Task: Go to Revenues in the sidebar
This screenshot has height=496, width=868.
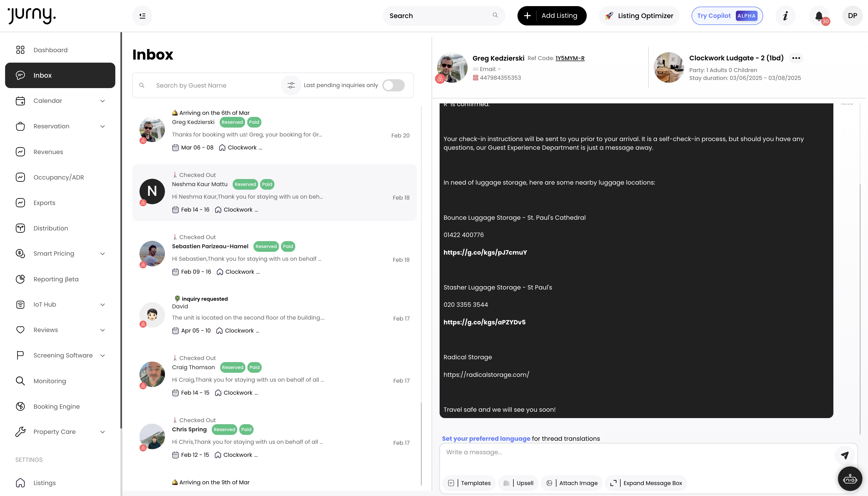Action: (x=60, y=152)
